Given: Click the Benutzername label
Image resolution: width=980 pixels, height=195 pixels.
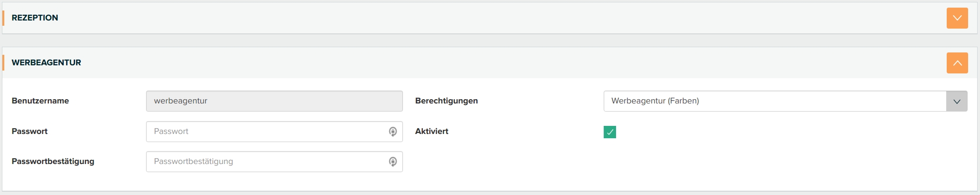Looking at the screenshot, I should [x=40, y=101].
